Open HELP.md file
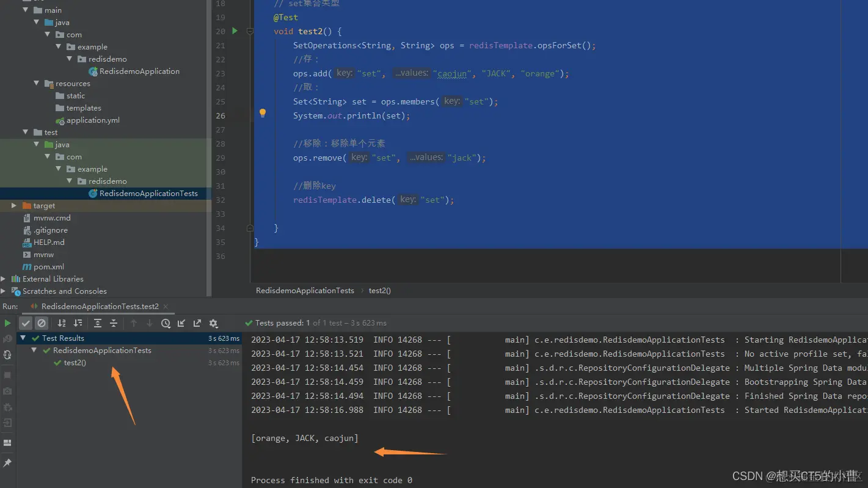Screen dimensions: 868x488 49,242
